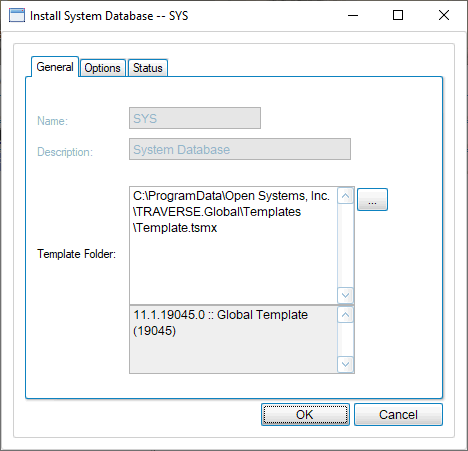Click the Name field showing SYS
The height and width of the screenshot is (451, 468).
[195, 118]
